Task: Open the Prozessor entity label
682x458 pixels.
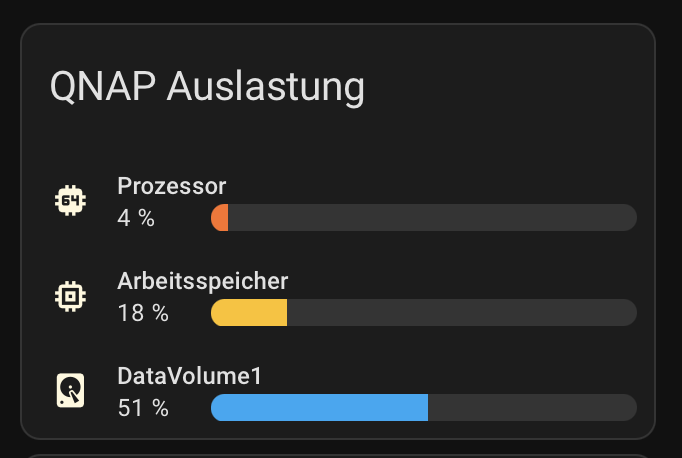Action: tap(172, 186)
